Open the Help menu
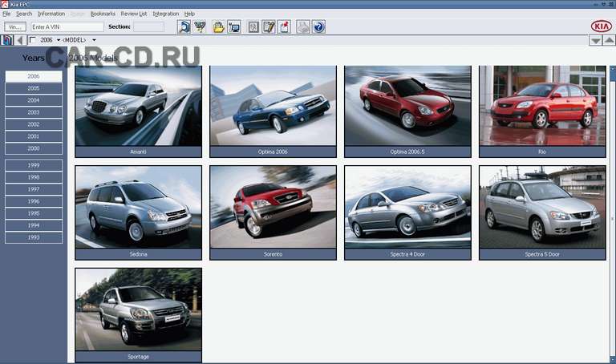Screen dimensions: 616x364 (x=189, y=14)
